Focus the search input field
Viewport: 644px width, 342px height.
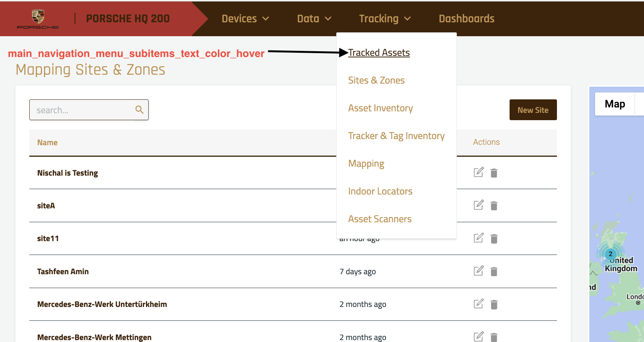[x=83, y=110]
